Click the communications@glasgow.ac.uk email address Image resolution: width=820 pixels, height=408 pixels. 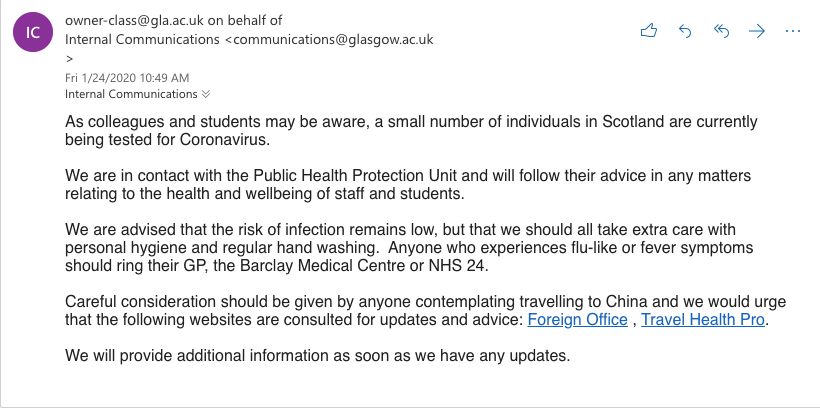click(x=333, y=39)
